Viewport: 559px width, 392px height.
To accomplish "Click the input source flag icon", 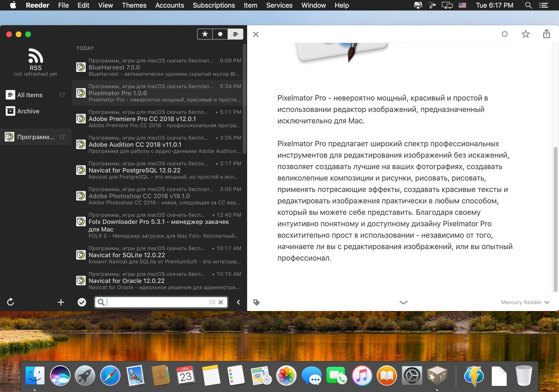I will [x=462, y=5].
